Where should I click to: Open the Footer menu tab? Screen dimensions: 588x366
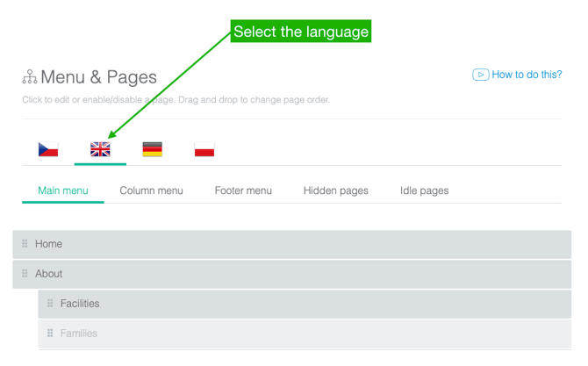point(243,190)
